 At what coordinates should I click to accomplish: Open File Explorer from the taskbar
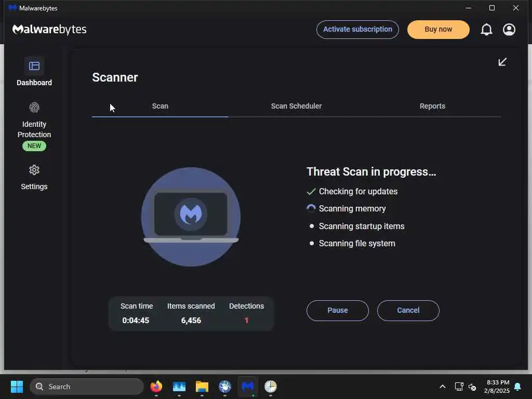202,387
